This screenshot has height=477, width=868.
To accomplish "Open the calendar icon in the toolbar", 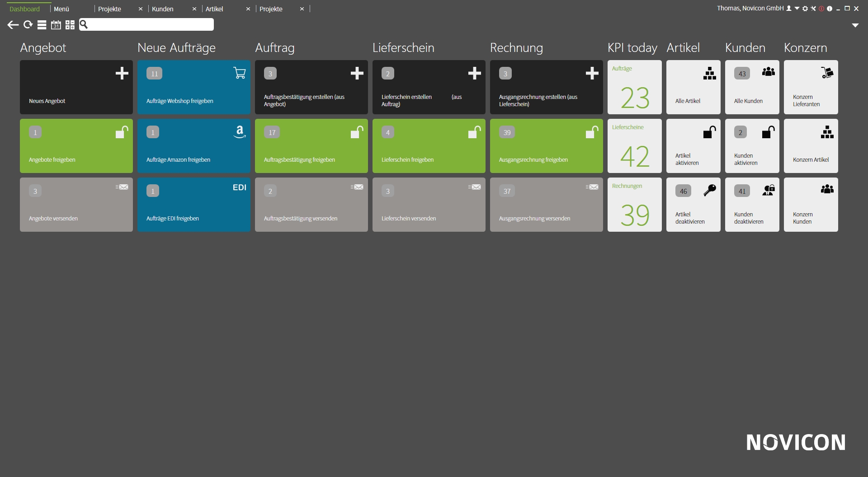I will tap(56, 25).
